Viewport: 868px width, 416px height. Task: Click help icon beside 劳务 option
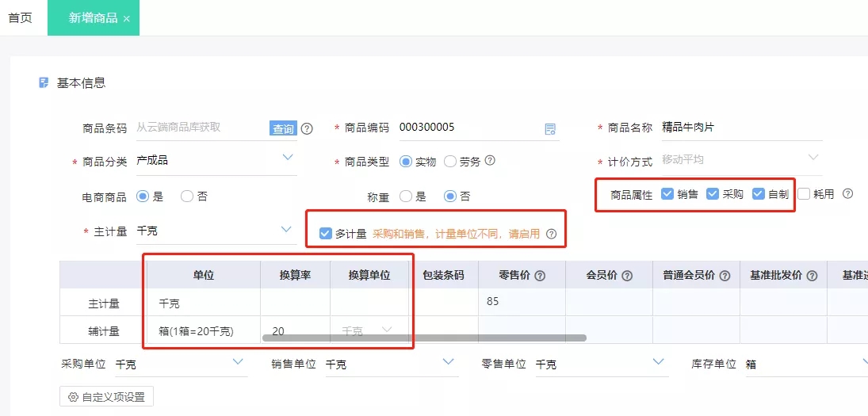pos(490,161)
